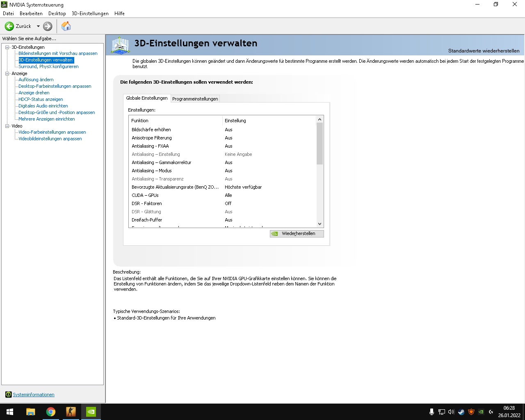Click the settings list scrollbar thumb
The width and height of the screenshot is (525, 420).
pyautogui.click(x=320, y=144)
